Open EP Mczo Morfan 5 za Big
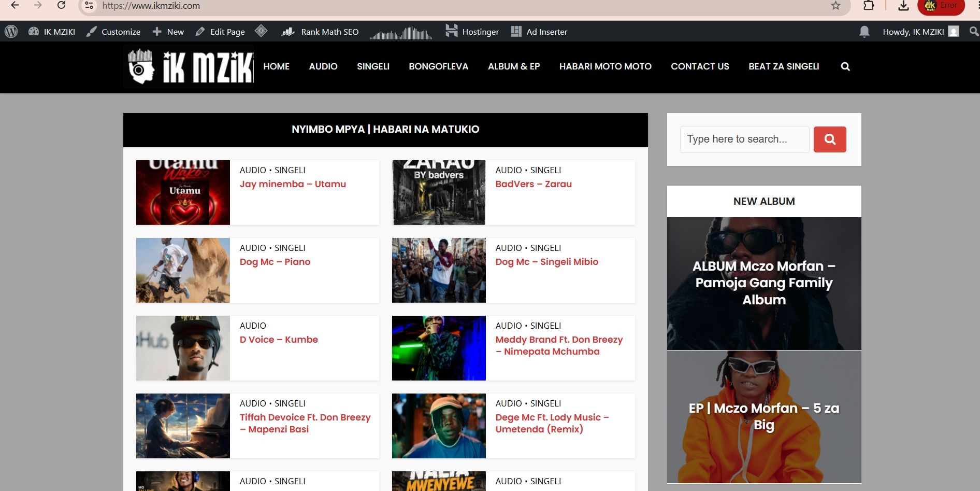980x491 pixels. (764, 417)
